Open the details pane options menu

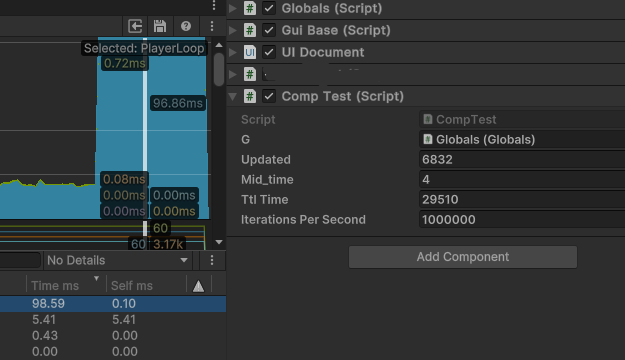coord(212,260)
